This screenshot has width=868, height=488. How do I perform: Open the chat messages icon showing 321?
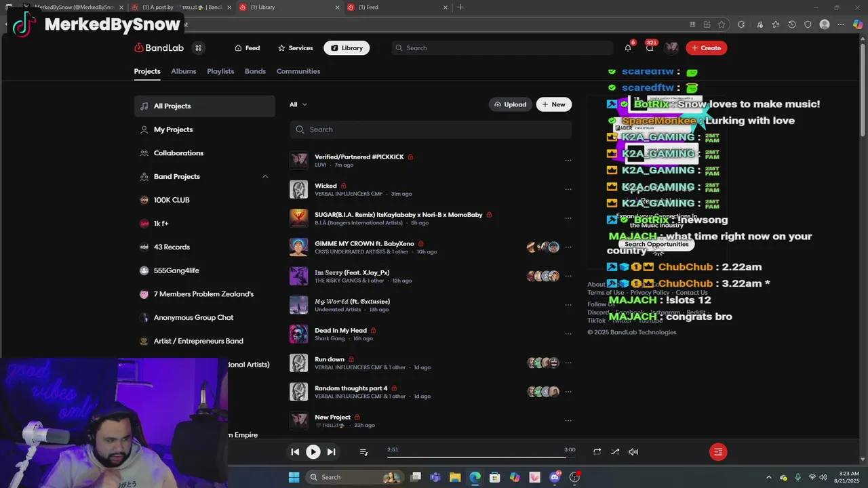[x=650, y=47]
